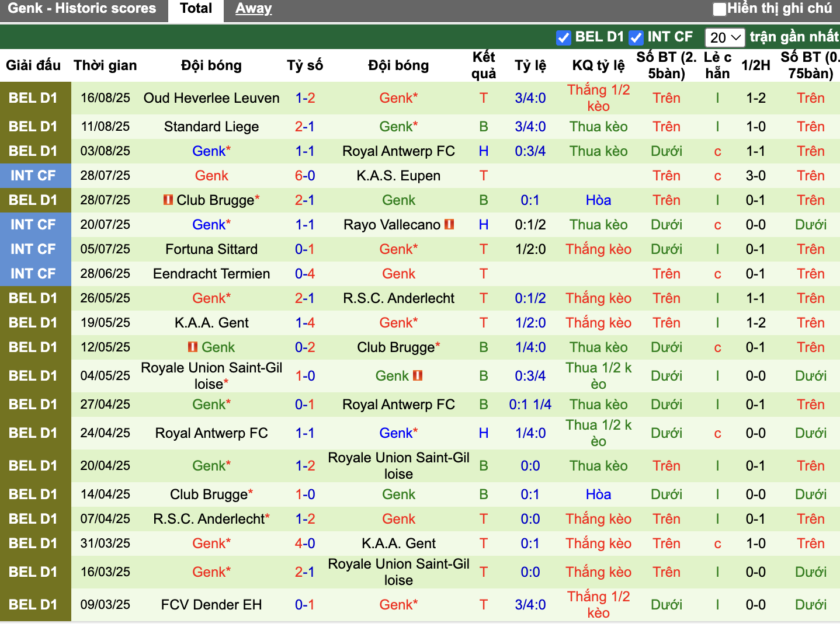This screenshot has width=840, height=627.
Task: Click the red card icon beside Club Brugge on 28/07/25
Action: pyautogui.click(x=168, y=200)
